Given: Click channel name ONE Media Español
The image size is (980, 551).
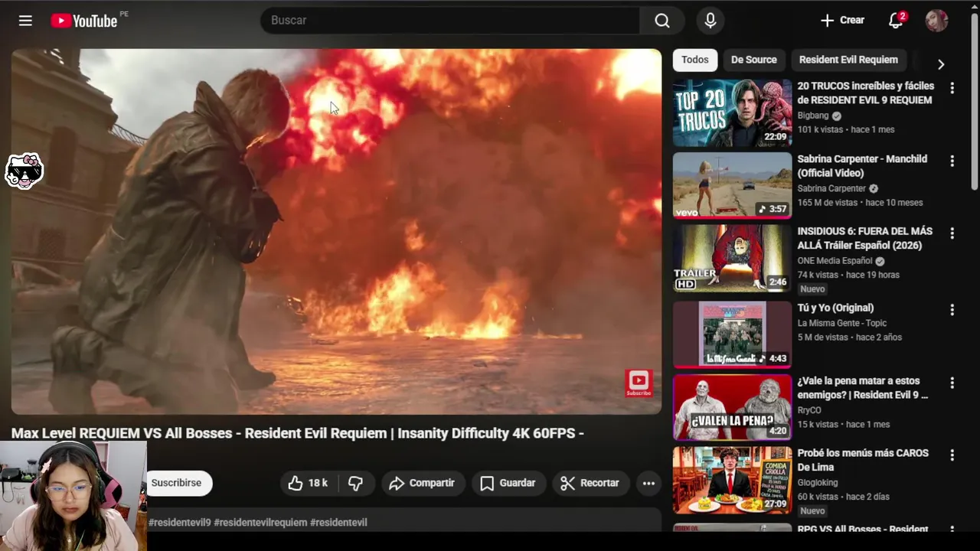Looking at the screenshot, I should pos(835,260).
